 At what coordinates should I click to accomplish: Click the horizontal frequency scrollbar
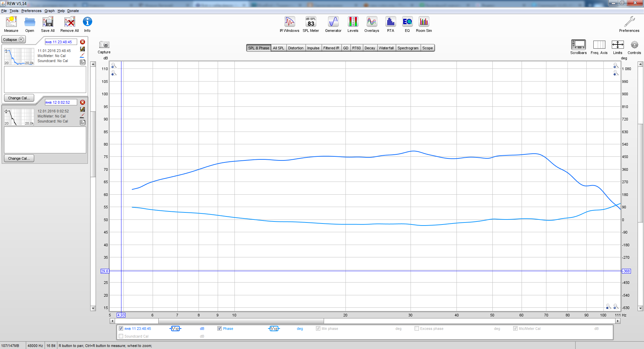click(x=241, y=321)
